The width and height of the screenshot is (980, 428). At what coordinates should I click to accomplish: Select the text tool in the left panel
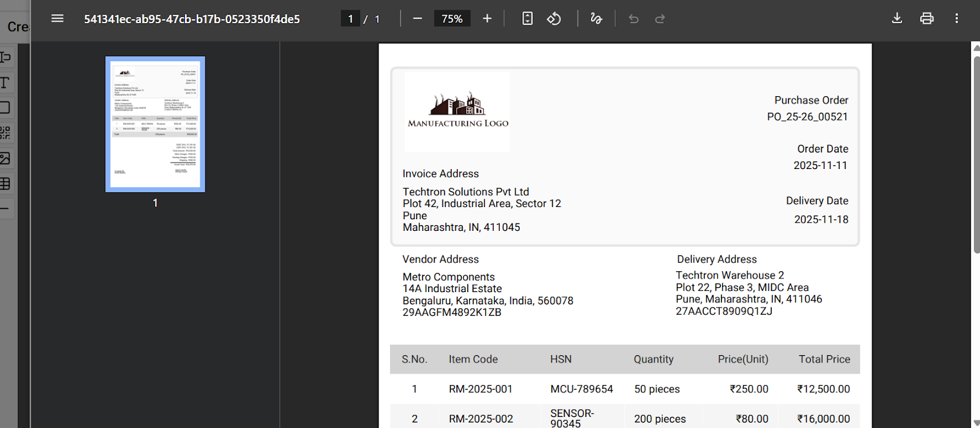point(5,83)
